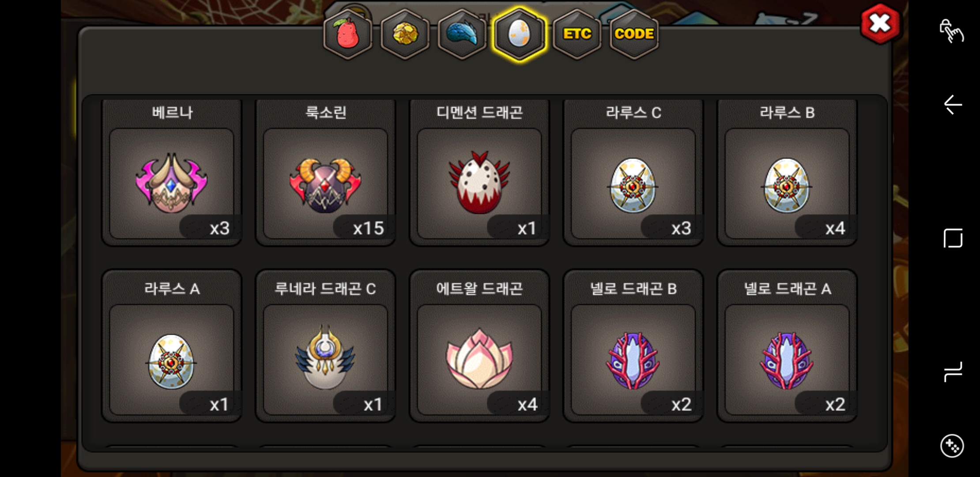Select the 루네라 드래곤 C egg
This screenshot has height=477, width=980.
(326, 346)
